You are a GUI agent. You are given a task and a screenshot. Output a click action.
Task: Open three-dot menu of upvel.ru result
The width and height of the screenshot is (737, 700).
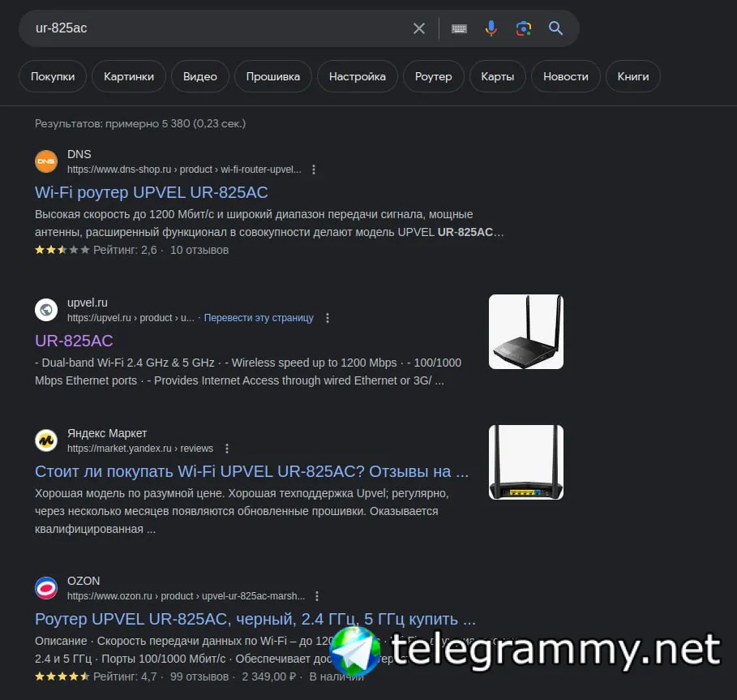(x=328, y=318)
